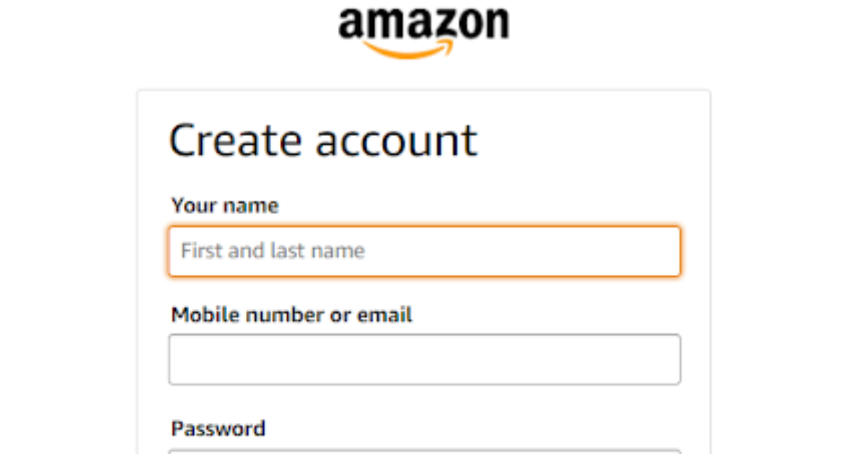This screenshot has width=868, height=454.
Task: Click the letter "a" starting the Amazon logo
Action: click(x=352, y=25)
